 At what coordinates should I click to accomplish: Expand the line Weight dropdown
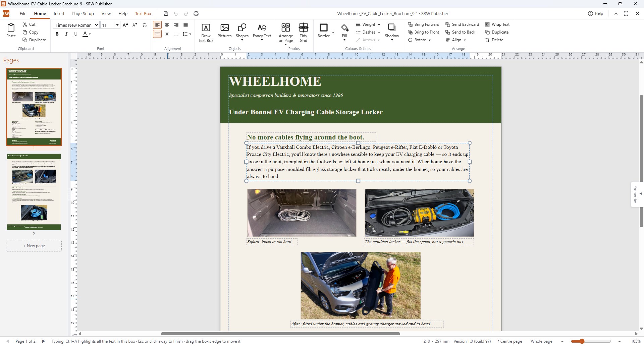tap(368, 24)
